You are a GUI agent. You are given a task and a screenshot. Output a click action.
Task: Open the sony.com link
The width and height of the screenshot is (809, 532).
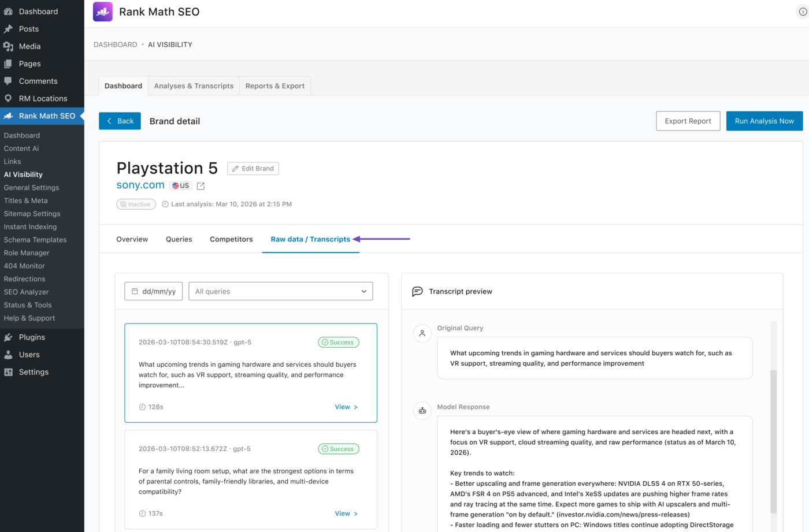click(140, 185)
